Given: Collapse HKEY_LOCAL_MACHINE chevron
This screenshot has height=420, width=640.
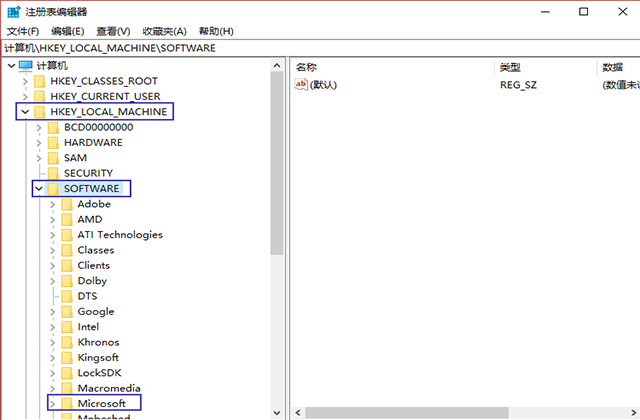Looking at the screenshot, I should (x=25, y=112).
